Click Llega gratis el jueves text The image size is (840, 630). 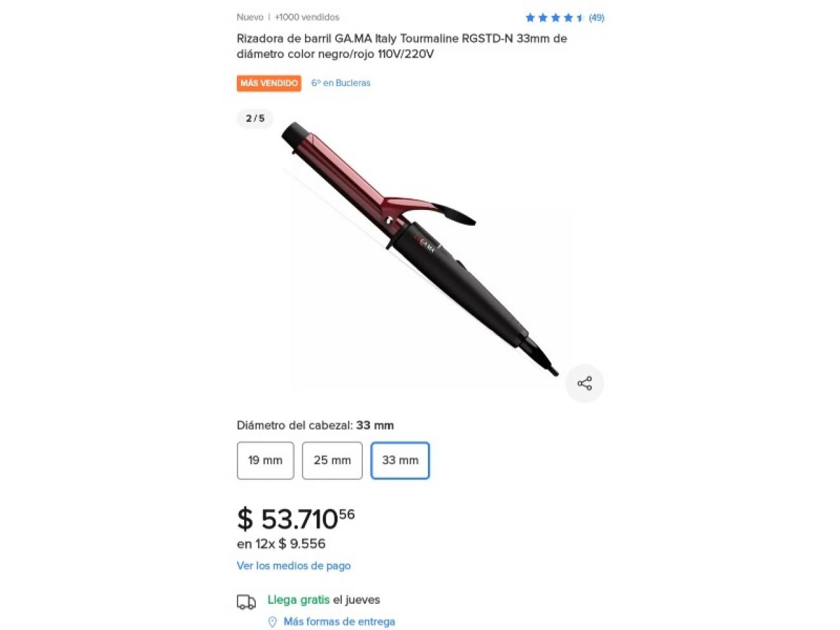point(324,600)
